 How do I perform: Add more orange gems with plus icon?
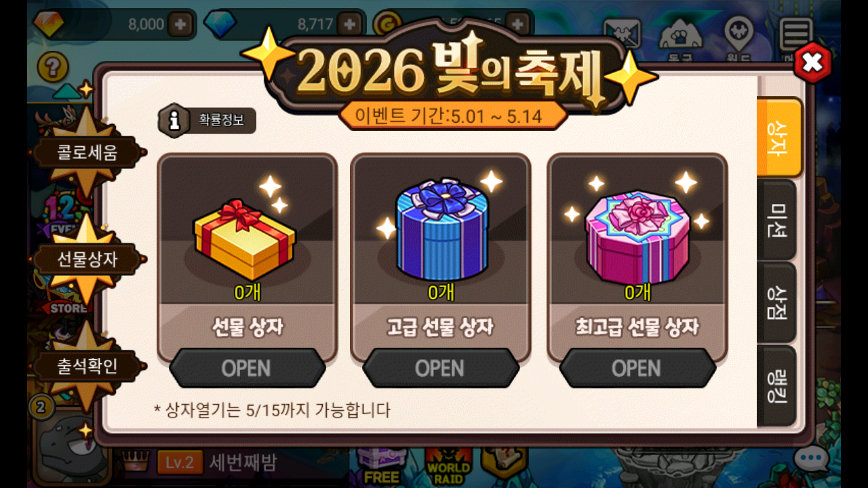coord(180,24)
